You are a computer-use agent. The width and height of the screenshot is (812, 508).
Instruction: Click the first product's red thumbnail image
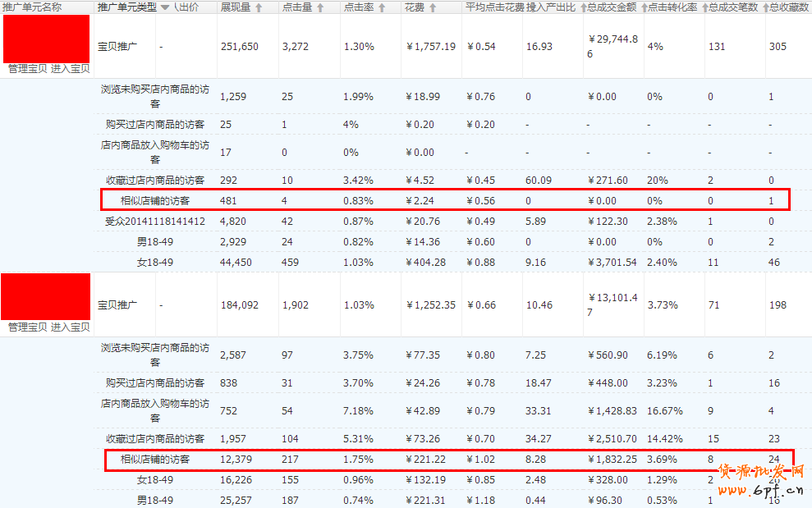45,39
